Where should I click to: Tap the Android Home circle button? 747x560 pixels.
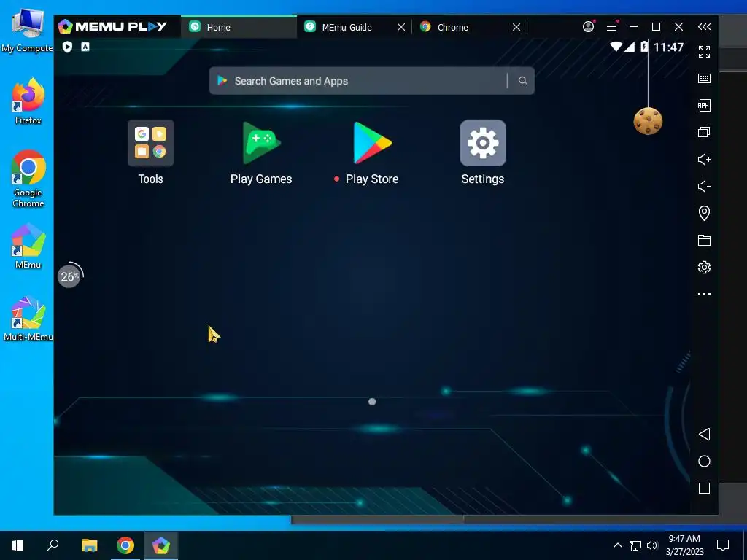704,461
